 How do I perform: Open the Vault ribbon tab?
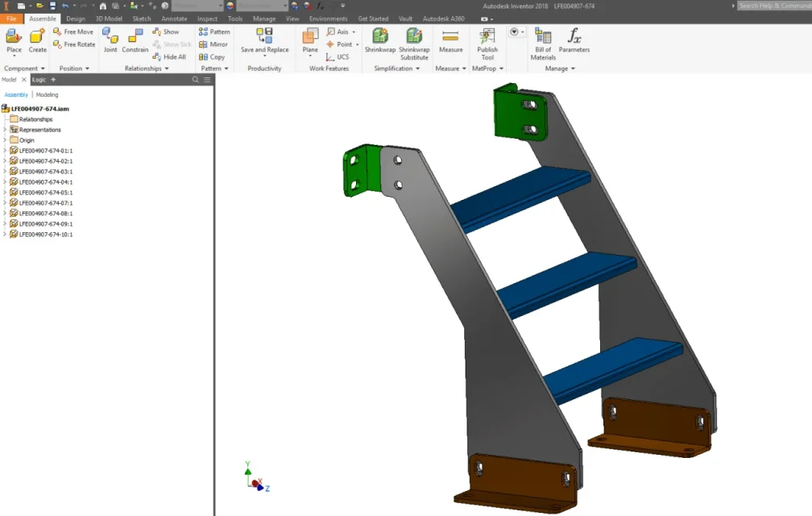pos(405,19)
